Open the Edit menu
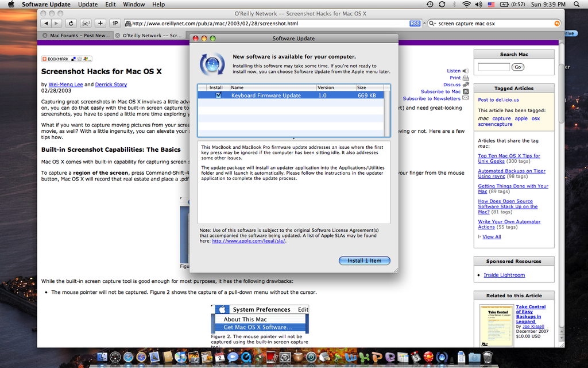Screen dimensions: 588x368 coord(110,4)
